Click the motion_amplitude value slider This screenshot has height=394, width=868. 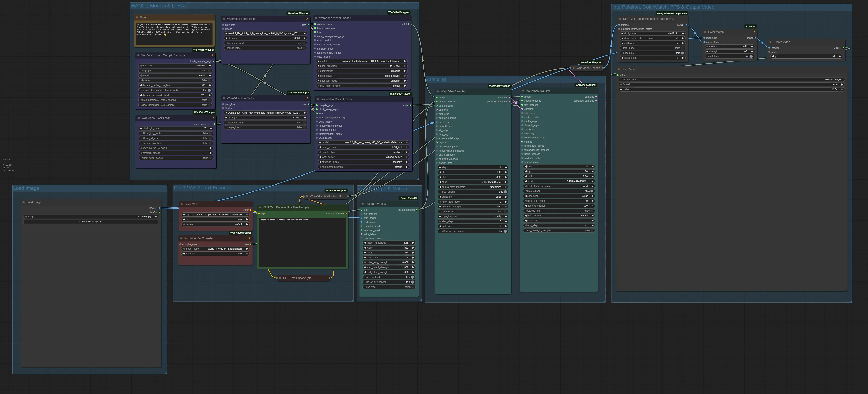click(x=389, y=243)
